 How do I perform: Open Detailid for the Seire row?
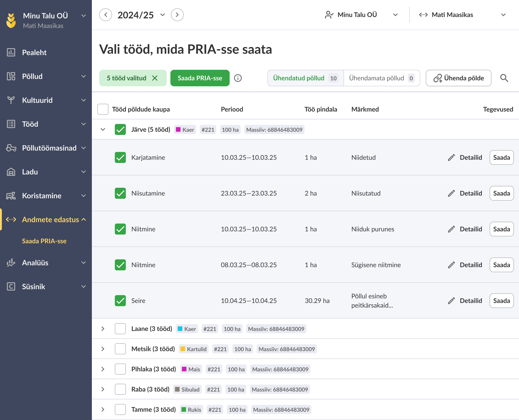click(x=471, y=301)
